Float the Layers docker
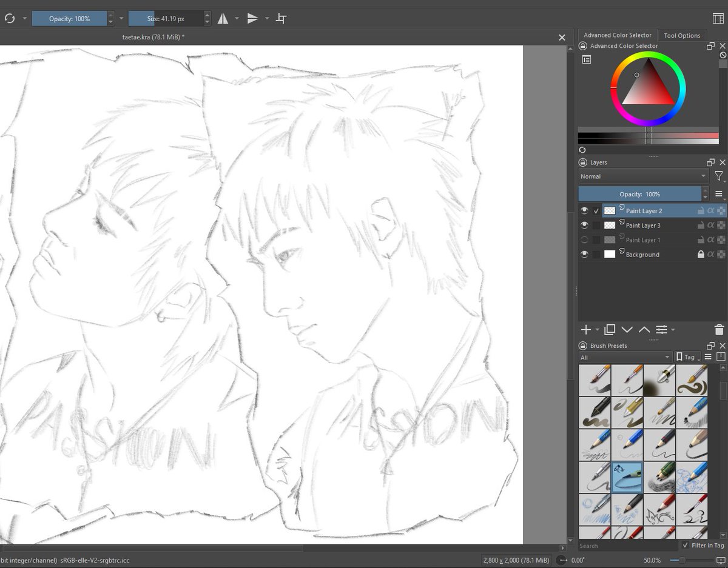 711,162
